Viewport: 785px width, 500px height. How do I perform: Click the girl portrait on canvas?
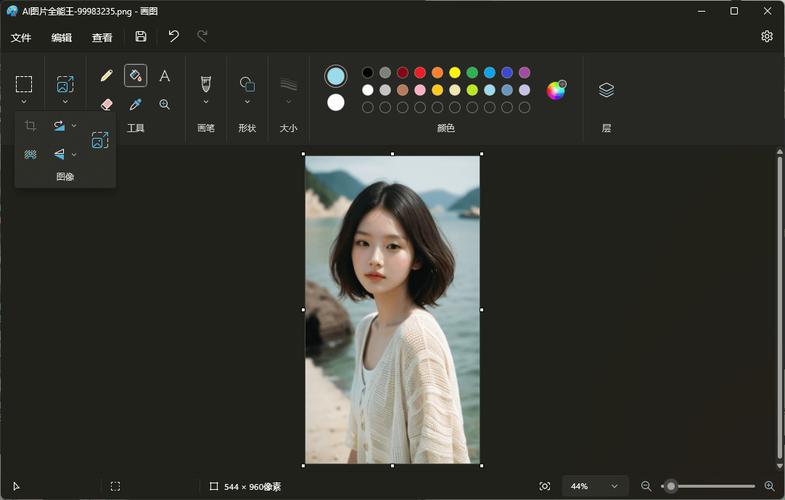point(392,309)
